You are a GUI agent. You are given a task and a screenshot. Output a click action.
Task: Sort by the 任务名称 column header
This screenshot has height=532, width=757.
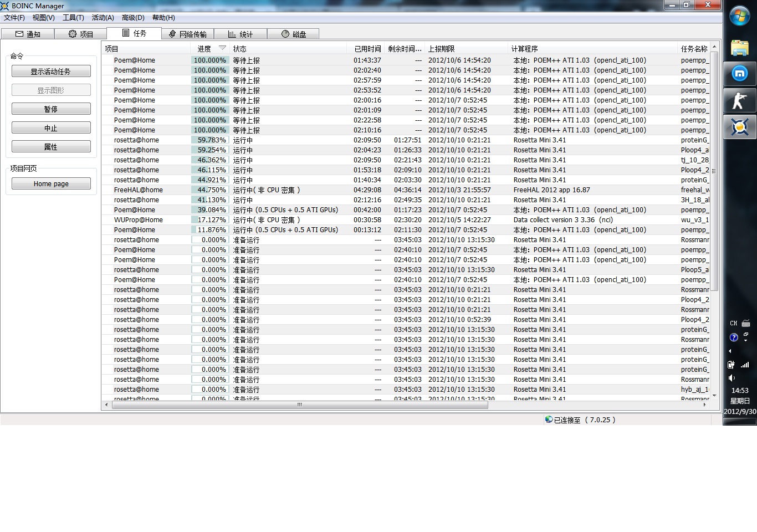pyautogui.click(x=694, y=49)
